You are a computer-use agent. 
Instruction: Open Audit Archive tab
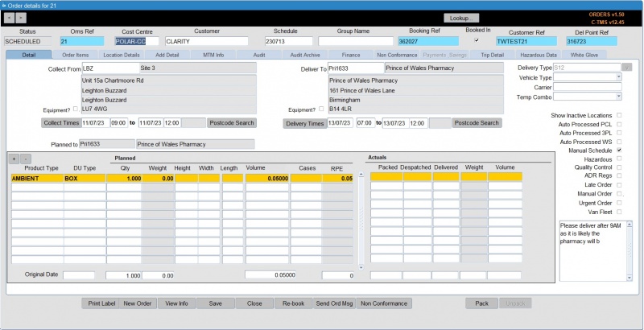pos(305,55)
